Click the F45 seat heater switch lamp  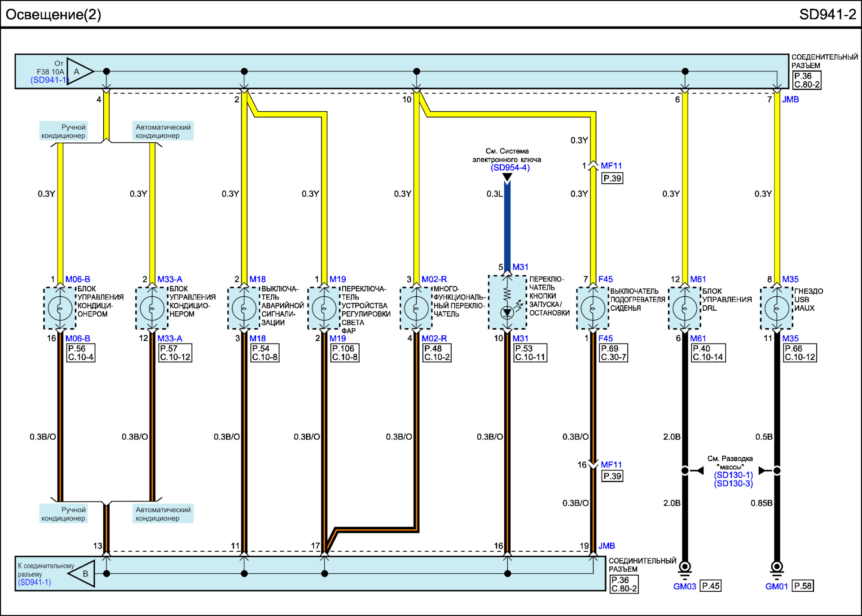click(x=593, y=308)
